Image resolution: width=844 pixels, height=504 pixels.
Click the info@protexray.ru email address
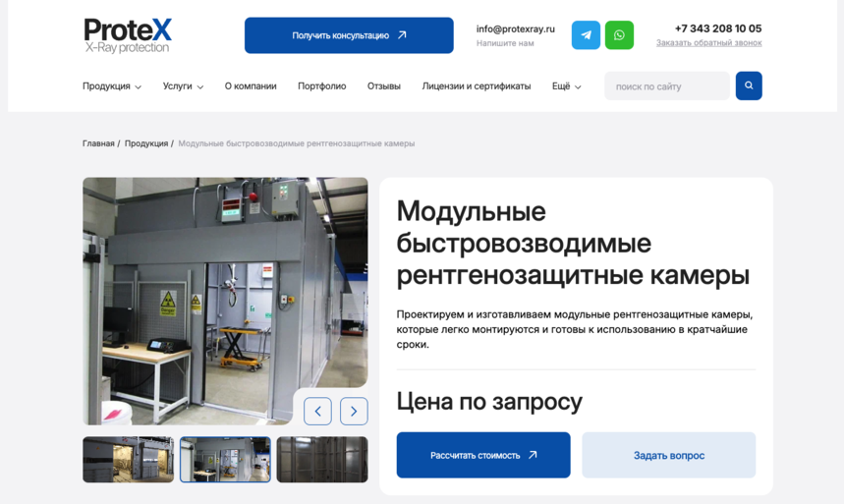pyautogui.click(x=515, y=29)
